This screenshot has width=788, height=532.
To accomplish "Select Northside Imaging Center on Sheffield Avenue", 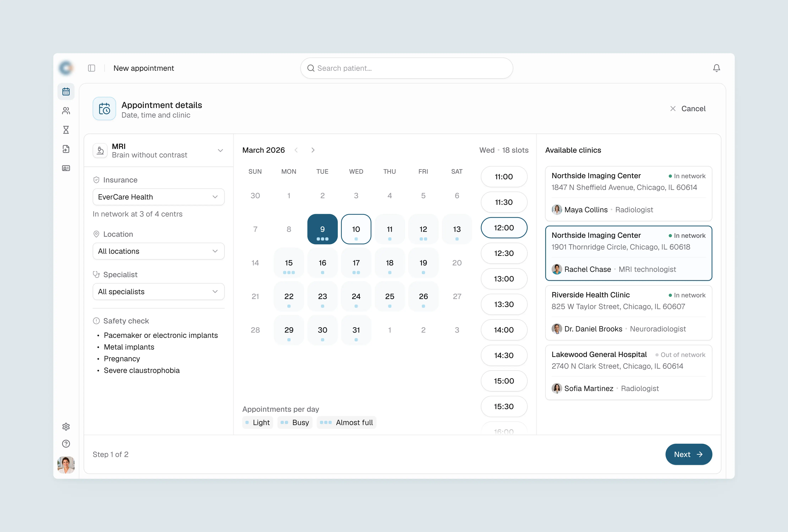I will [x=629, y=193].
